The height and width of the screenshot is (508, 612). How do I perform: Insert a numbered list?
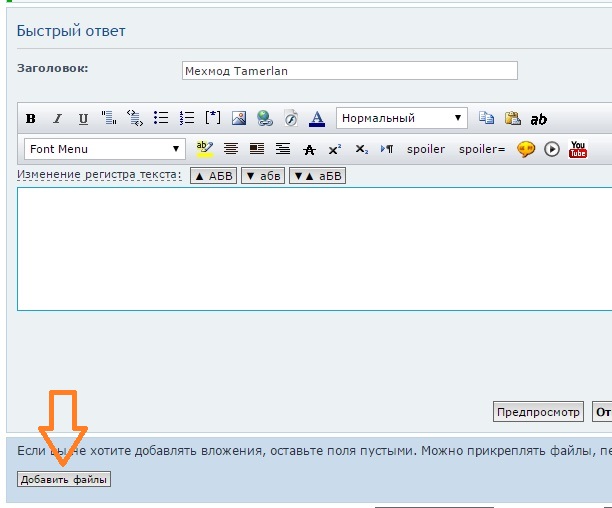(187, 118)
